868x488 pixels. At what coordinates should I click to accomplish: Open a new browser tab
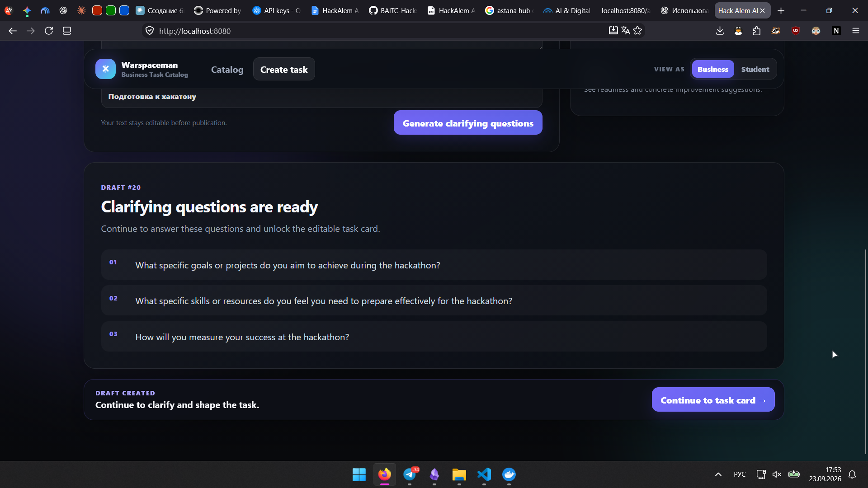point(781,10)
